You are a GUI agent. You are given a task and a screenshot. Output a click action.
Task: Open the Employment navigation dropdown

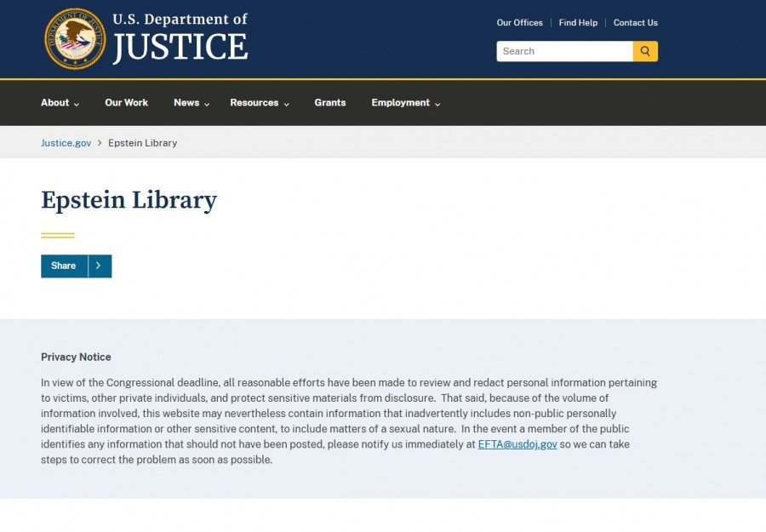pyautogui.click(x=405, y=103)
